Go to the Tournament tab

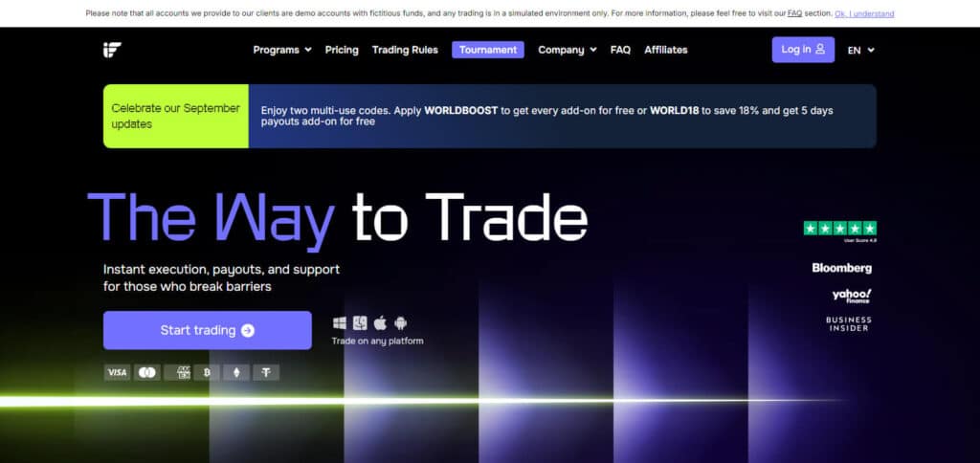click(x=488, y=50)
